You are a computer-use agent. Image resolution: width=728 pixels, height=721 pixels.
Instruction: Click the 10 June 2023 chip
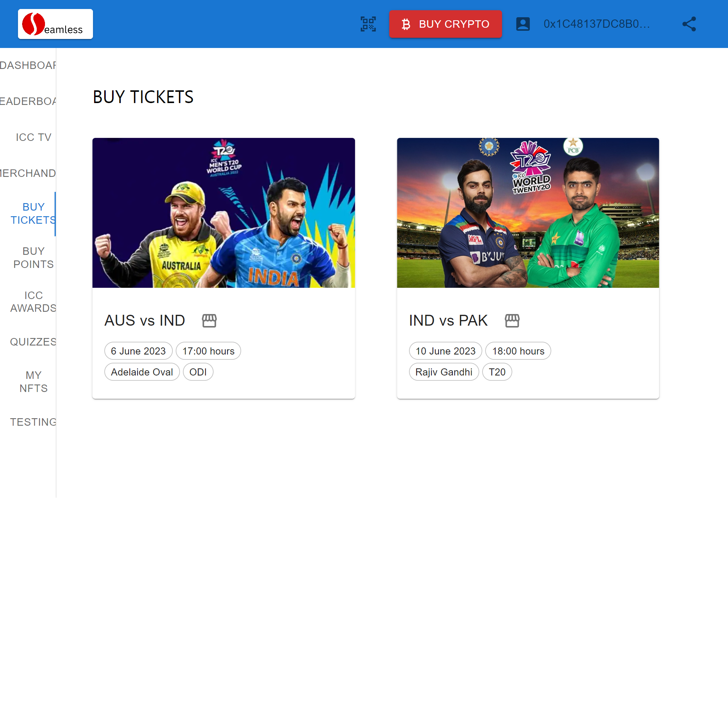[445, 351]
